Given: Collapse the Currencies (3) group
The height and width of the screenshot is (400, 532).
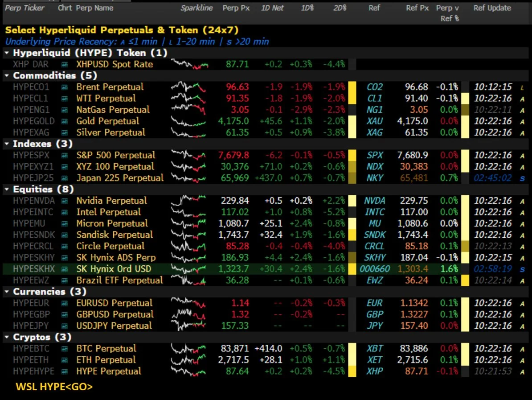Looking at the screenshot, I should (x=7, y=292).
